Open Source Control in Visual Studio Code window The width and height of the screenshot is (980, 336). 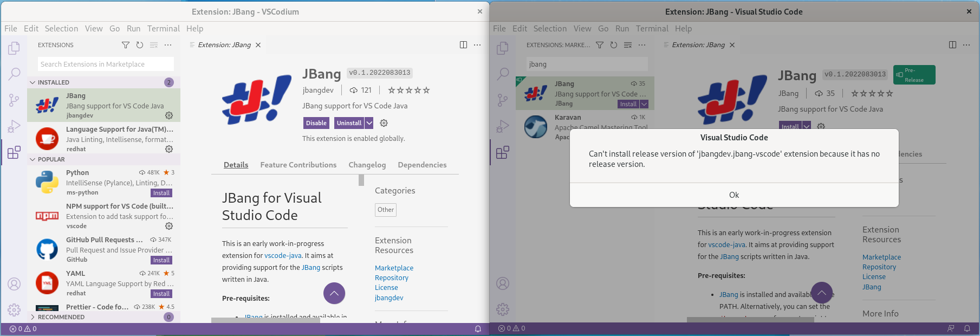click(503, 100)
